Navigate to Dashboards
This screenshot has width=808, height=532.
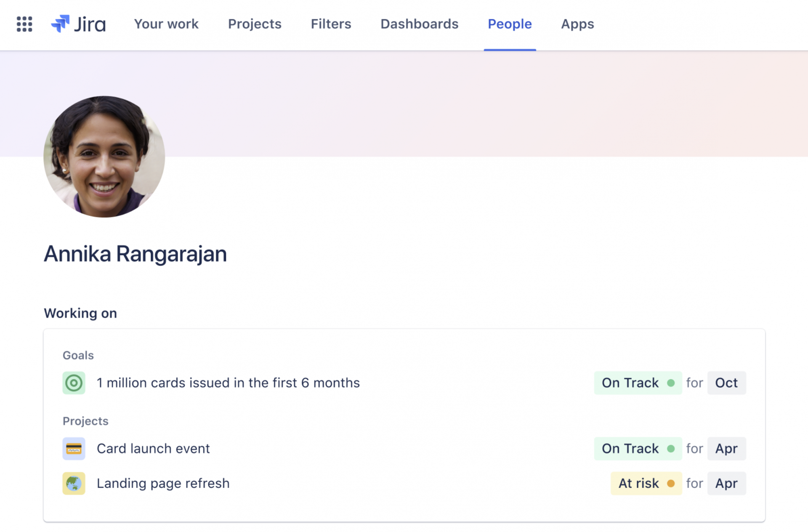419,24
